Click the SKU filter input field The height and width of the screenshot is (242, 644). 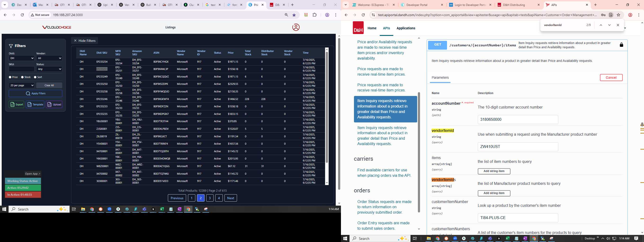(22, 69)
